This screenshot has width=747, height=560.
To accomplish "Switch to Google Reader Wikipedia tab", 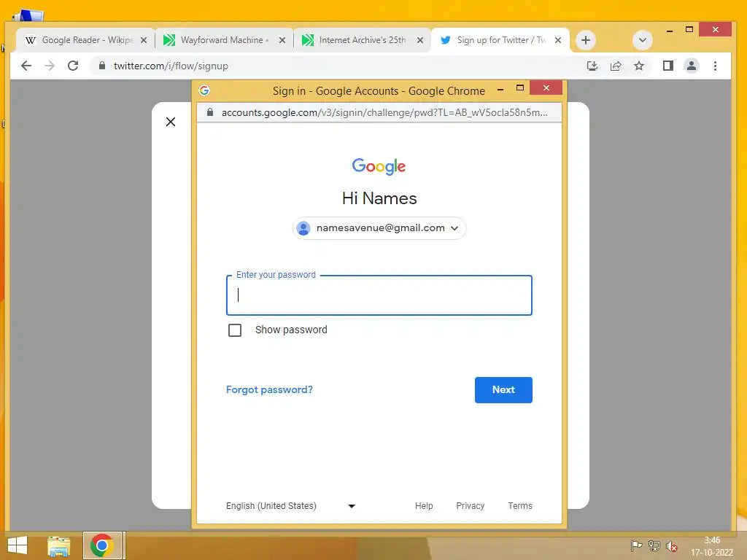I will [86, 40].
